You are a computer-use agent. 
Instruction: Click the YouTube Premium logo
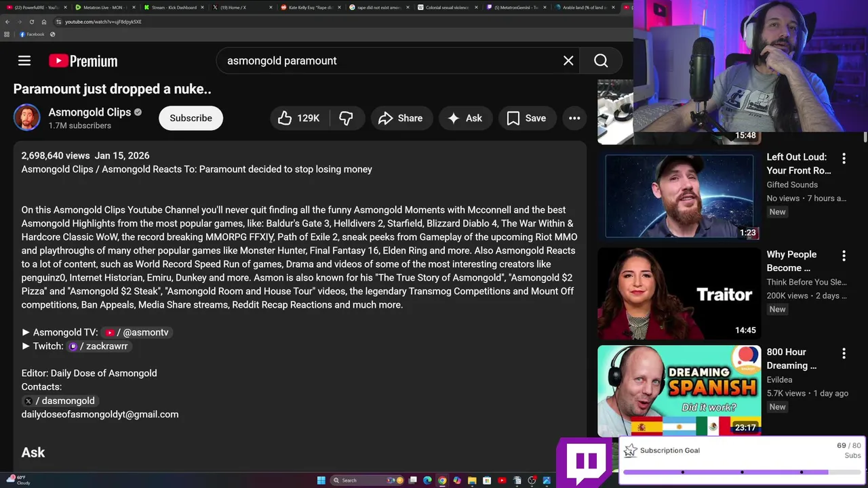point(83,61)
